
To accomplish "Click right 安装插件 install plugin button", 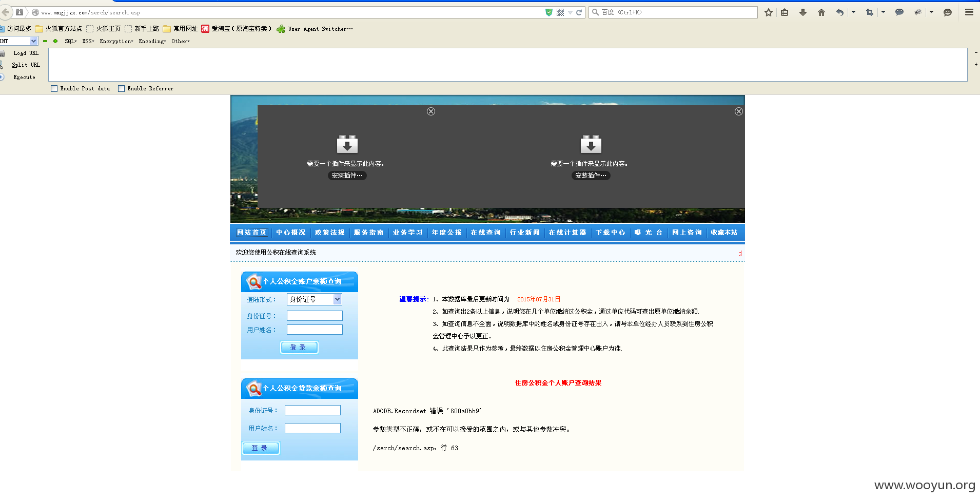I will point(591,176).
